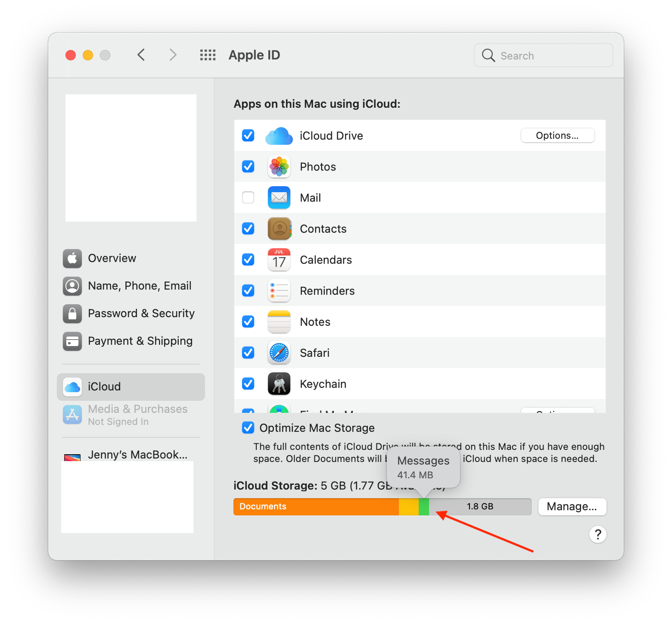The height and width of the screenshot is (624, 672).
Task: Click the iCloud sidebar cloud icon
Action: click(x=72, y=387)
